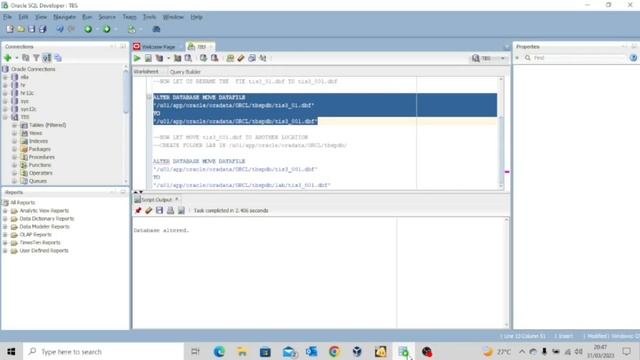Expand the sys connection node
The image size is (640, 360).
[5, 101]
